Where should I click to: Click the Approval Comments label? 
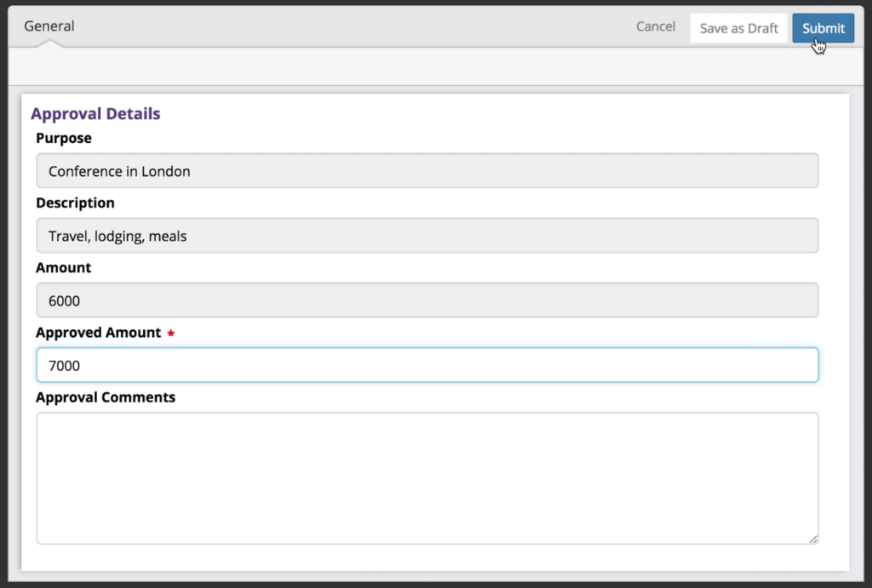tap(106, 397)
